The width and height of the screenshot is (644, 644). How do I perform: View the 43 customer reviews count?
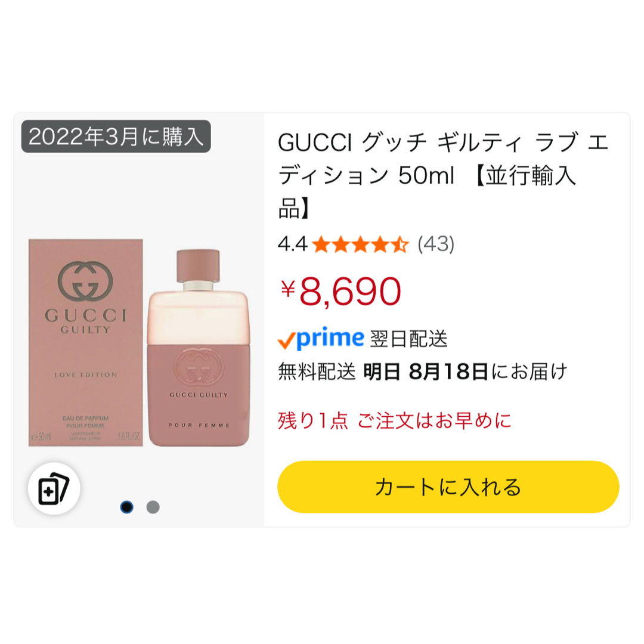[x=436, y=244]
